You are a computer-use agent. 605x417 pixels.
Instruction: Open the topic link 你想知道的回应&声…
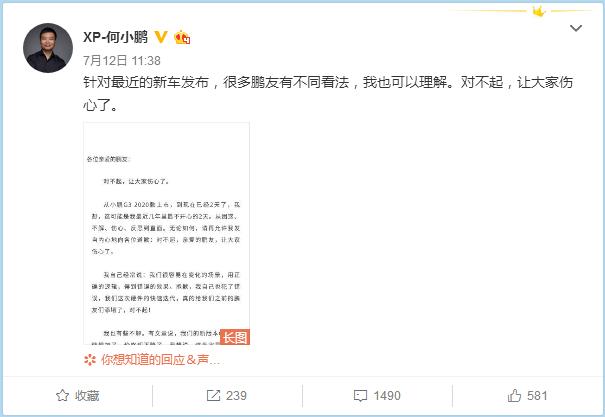161,360
